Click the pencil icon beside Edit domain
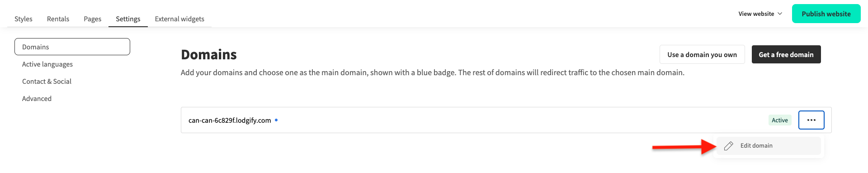Image resolution: width=868 pixels, height=173 pixels. [x=728, y=146]
